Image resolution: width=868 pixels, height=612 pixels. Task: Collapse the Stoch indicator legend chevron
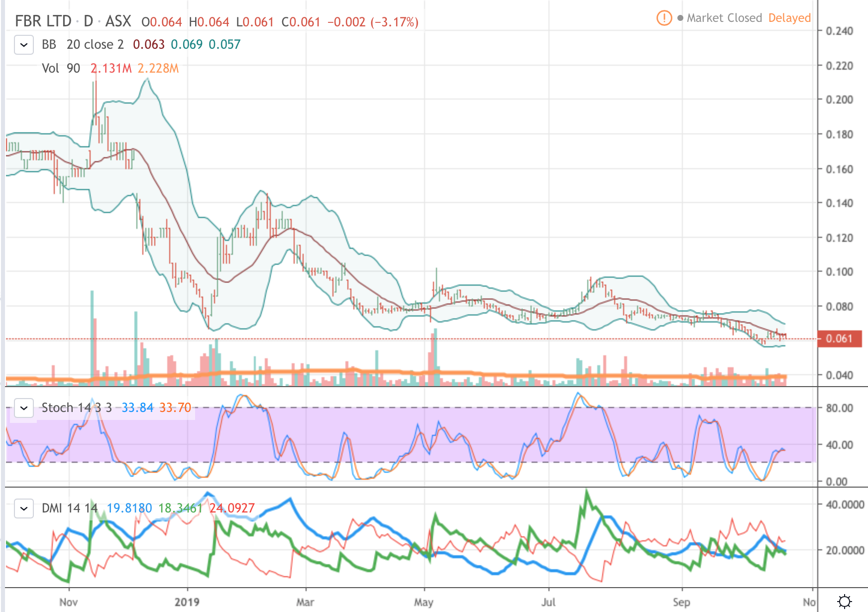pyautogui.click(x=23, y=408)
